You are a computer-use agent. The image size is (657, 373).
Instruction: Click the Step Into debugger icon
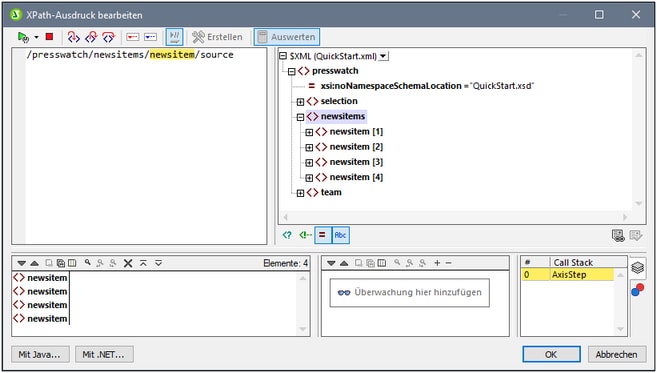click(73, 37)
